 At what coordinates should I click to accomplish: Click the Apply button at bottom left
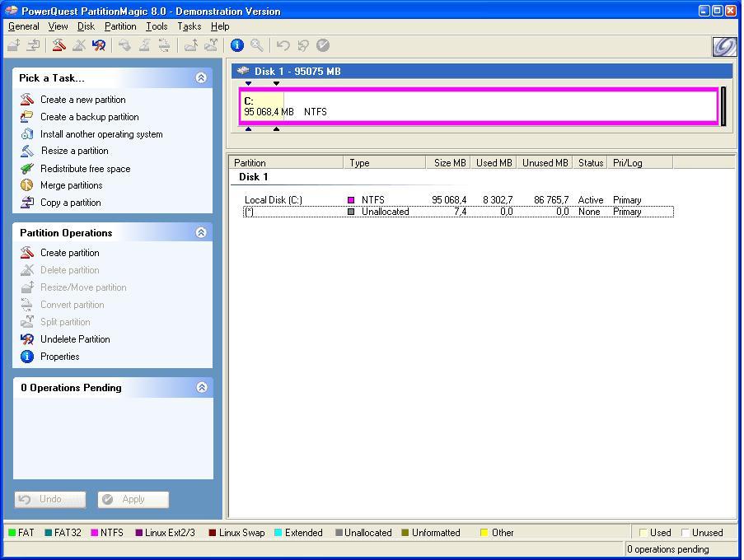[133, 499]
